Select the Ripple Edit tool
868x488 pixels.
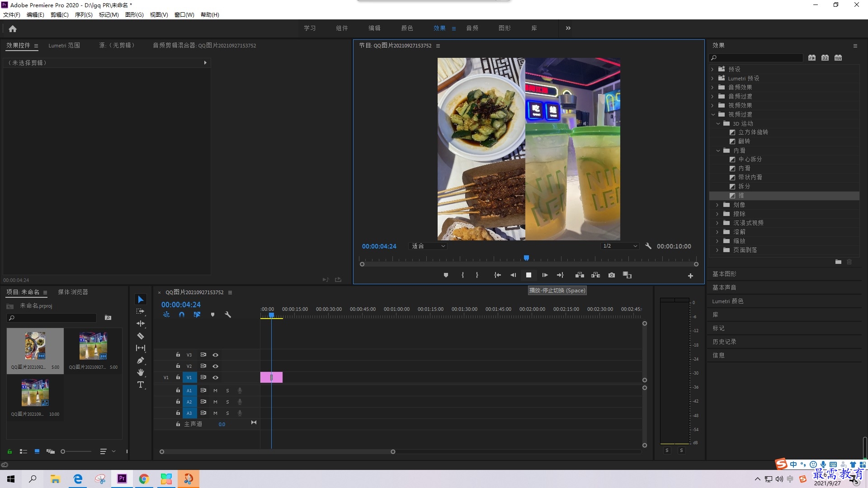coord(141,324)
